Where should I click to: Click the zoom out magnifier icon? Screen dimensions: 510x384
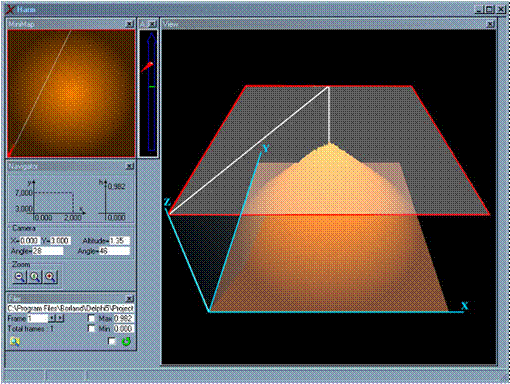click(20, 277)
